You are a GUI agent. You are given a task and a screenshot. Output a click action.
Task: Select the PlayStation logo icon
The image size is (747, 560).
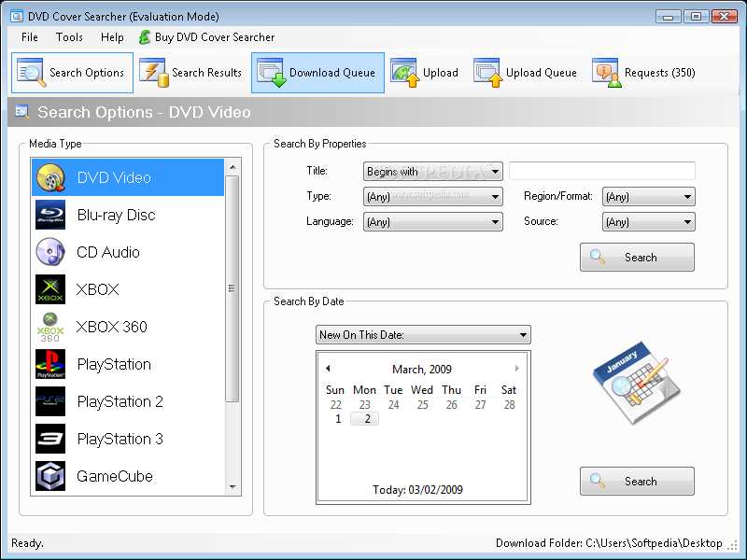click(x=50, y=364)
